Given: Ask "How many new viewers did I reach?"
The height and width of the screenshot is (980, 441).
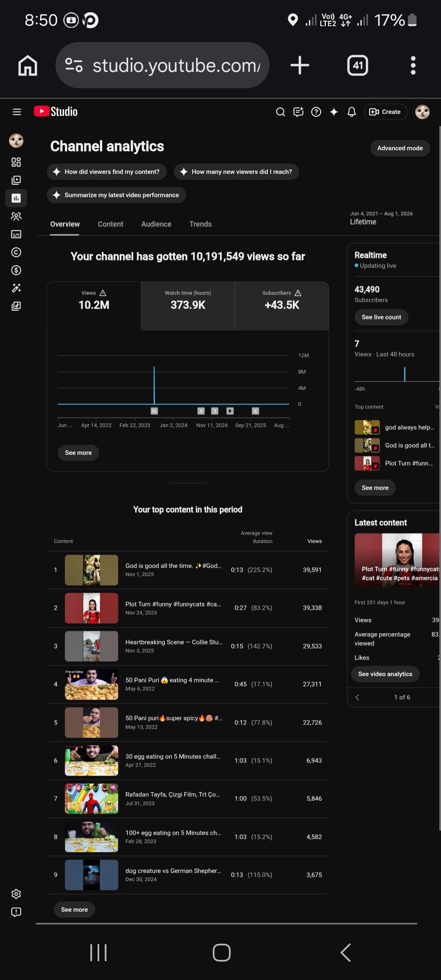Looking at the screenshot, I should pyautogui.click(x=236, y=172).
